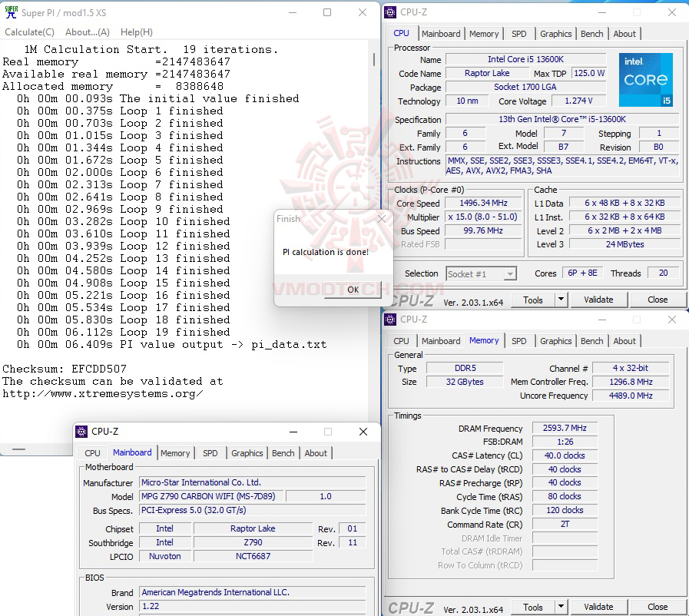Maximize the Super PI window
Screen dimensions: 689x616
(327, 12)
